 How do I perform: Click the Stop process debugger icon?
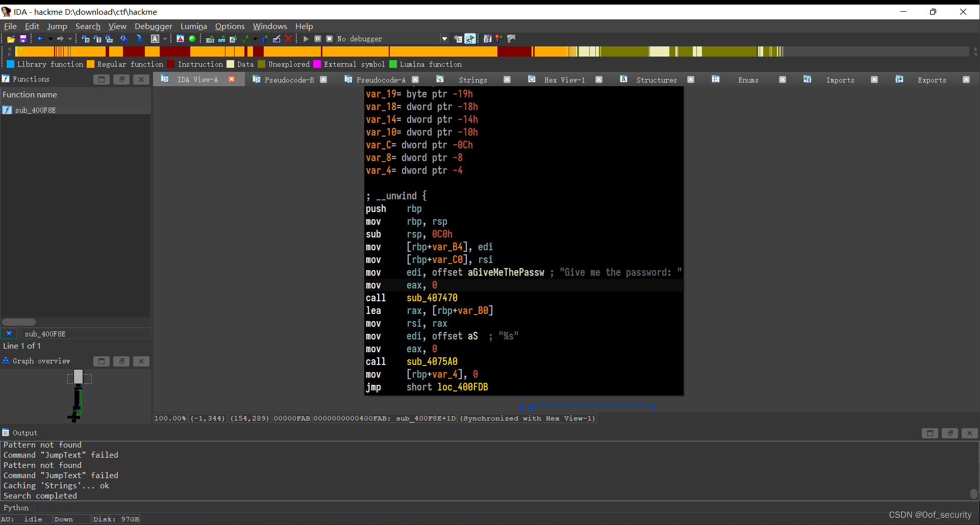(329, 39)
